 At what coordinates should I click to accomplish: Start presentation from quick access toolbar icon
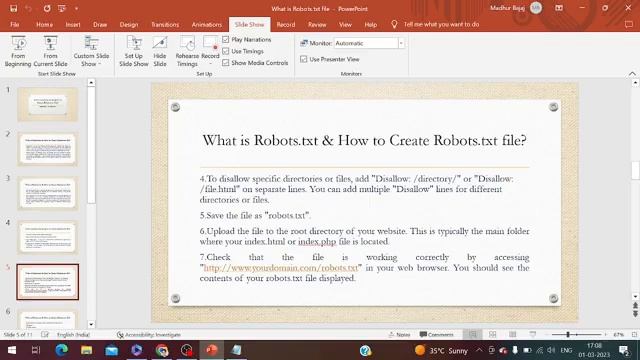(62, 8)
